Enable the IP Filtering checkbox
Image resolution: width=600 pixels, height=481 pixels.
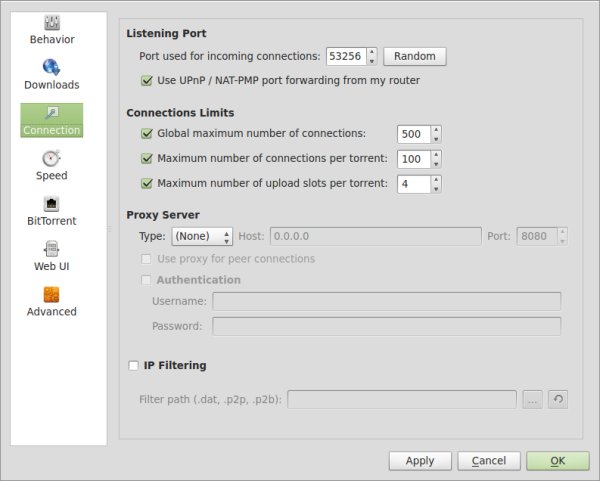click(134, 366)
